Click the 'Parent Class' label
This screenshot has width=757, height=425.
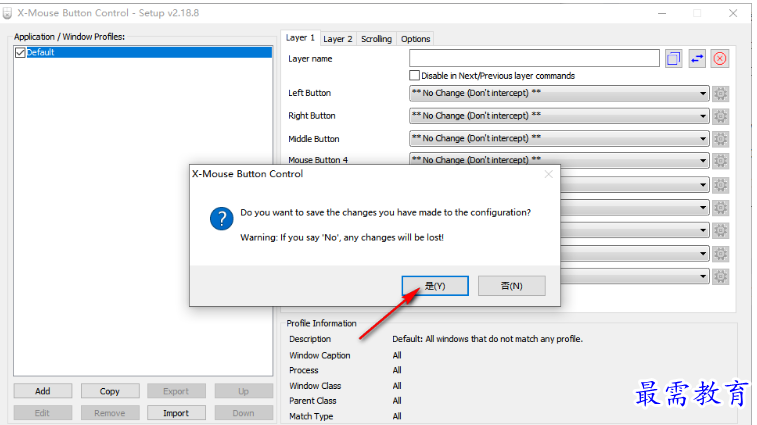[313, 401]
